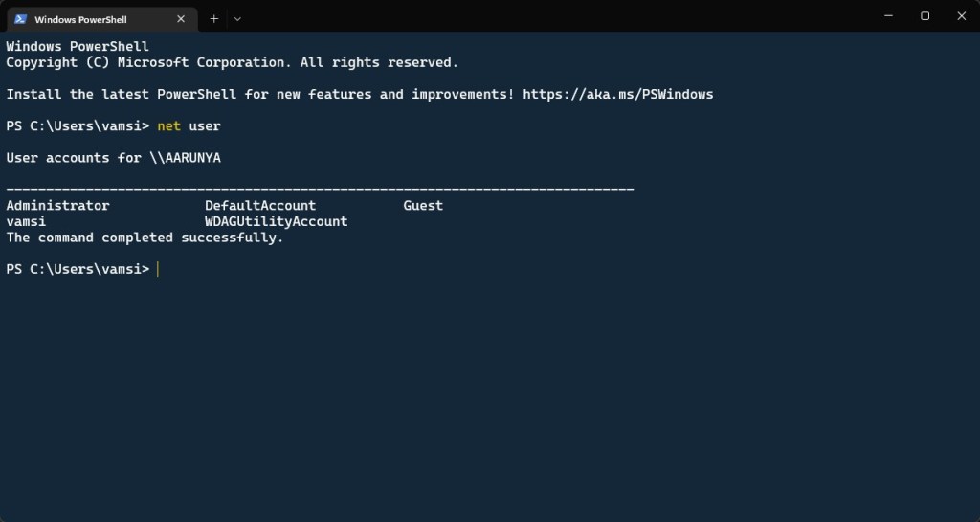This screenshot has height=522, width=980.
Task: Click the Guest account name
Action: pos(423,205)
